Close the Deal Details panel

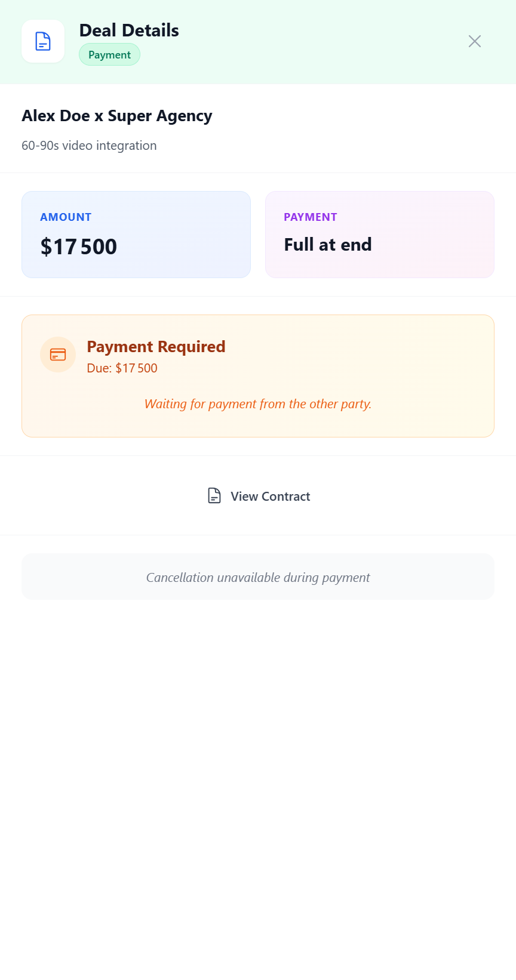[x=475, y=41]
